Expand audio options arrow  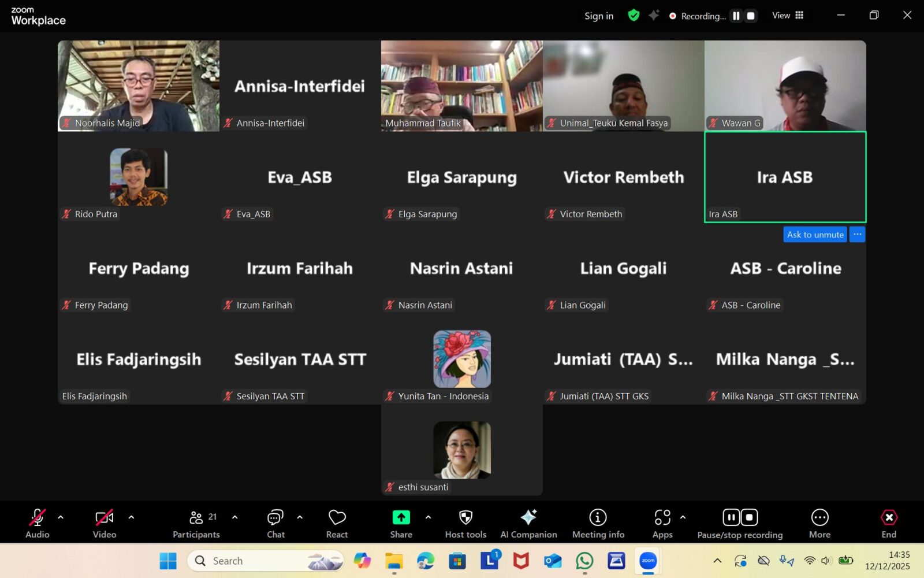61,517
